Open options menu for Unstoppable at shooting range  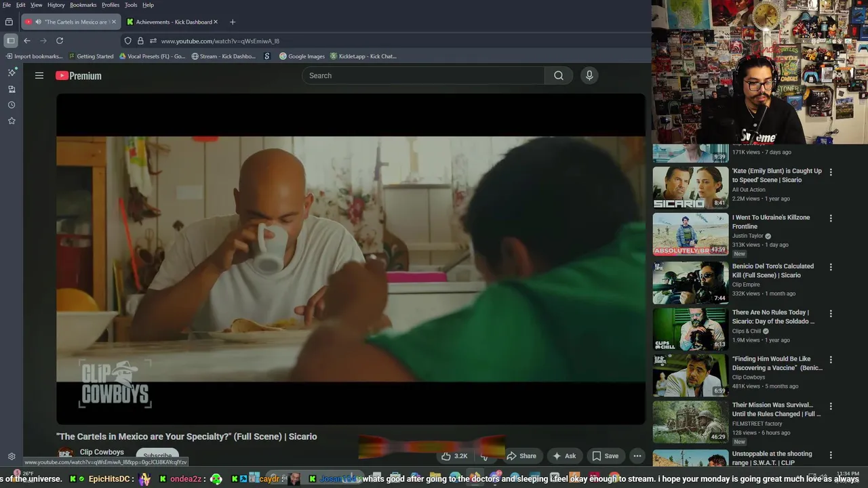click(x=831, y=455)
